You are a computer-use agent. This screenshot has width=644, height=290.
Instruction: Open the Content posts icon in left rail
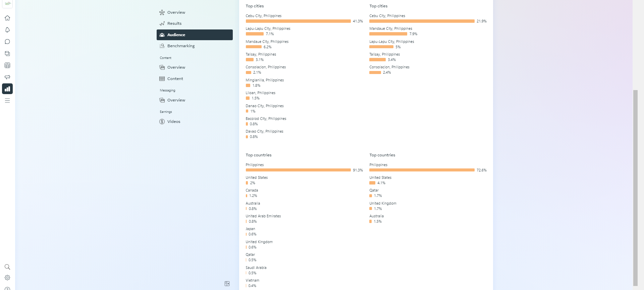(7, 54)
